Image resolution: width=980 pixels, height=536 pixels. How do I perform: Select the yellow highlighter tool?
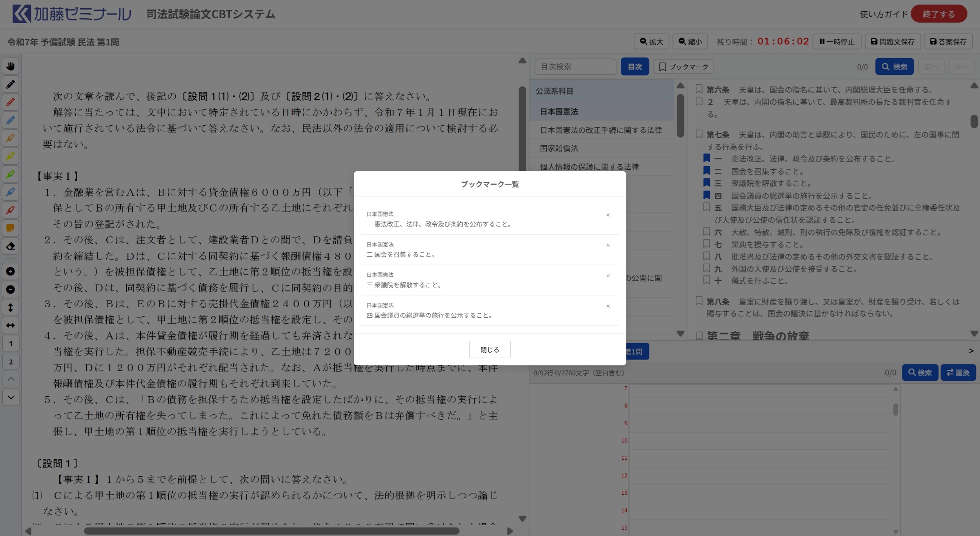[10, 156]
